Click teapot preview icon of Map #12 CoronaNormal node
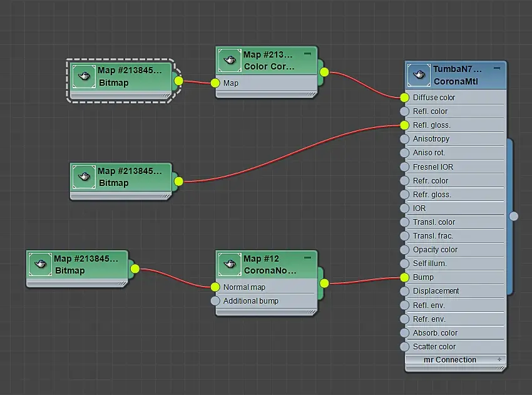Screen dimensions: 532x395 tap(230, 264)
